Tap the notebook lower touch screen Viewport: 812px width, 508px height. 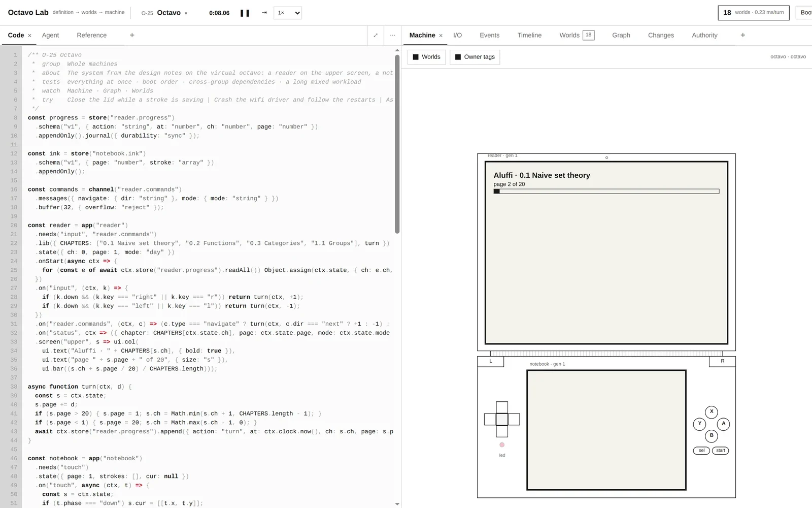tap(606, 430)
